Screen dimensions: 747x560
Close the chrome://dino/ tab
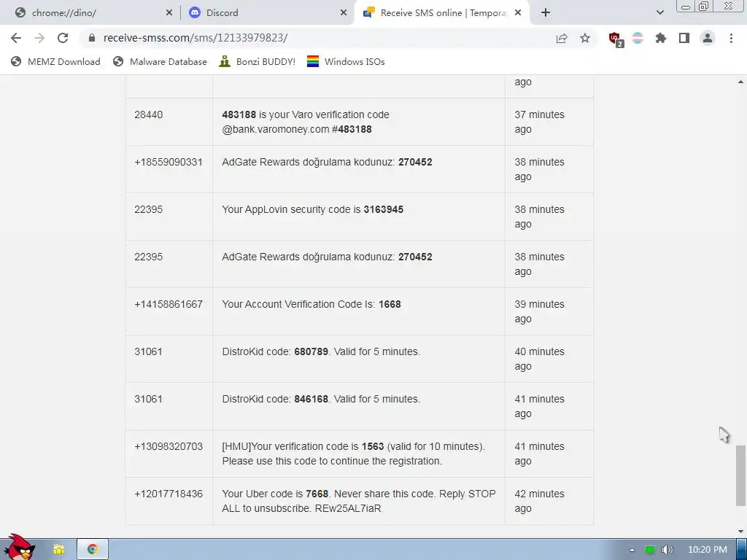click(x=169, y=13)
